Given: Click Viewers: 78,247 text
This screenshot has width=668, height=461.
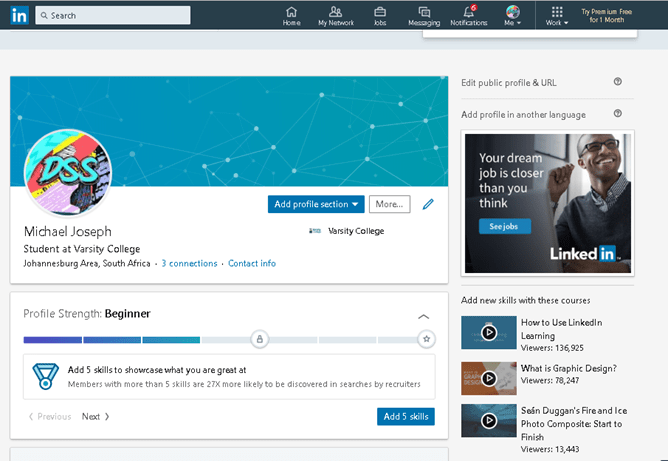Looking at the screenshot, I should 550,380.
